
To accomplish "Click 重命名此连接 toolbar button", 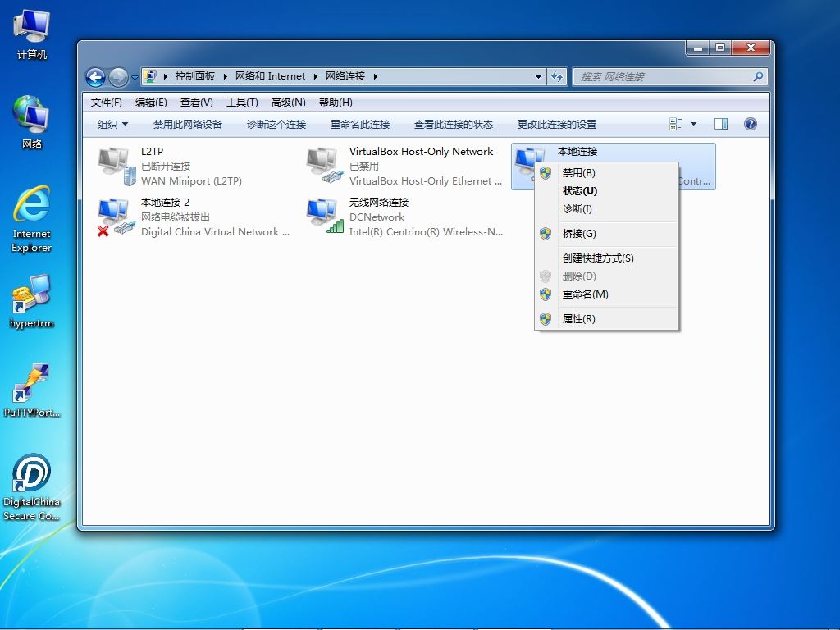I will pyautogui.click(x=360, y=125).
